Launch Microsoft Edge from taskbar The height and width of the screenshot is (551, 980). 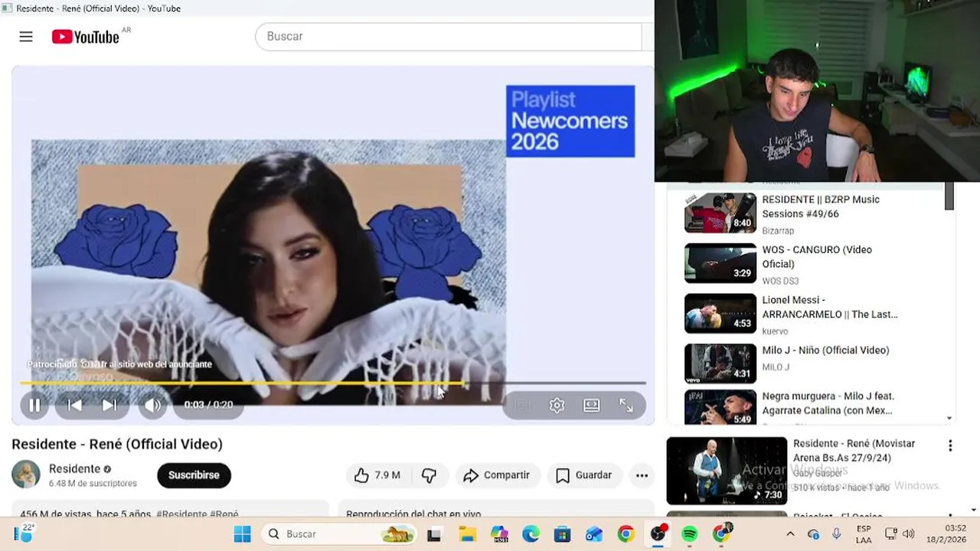point(531,534)
